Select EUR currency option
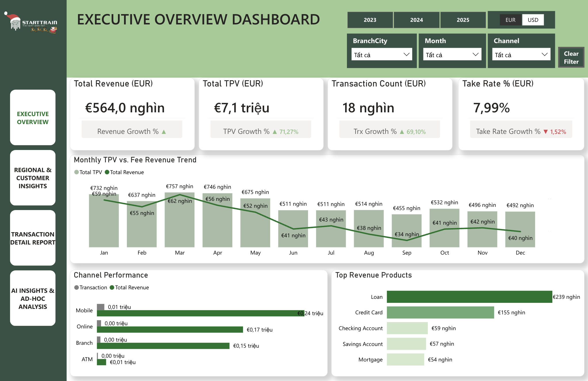 [x=510, y=20]
